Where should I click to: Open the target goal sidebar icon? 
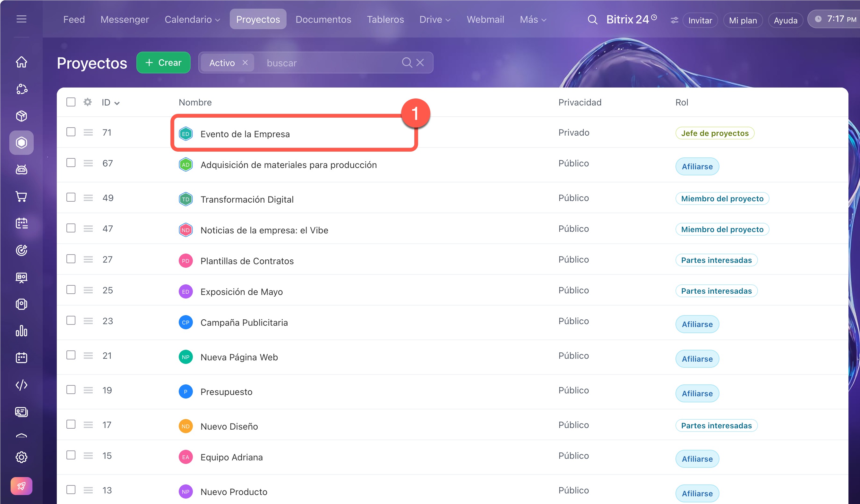21,250
